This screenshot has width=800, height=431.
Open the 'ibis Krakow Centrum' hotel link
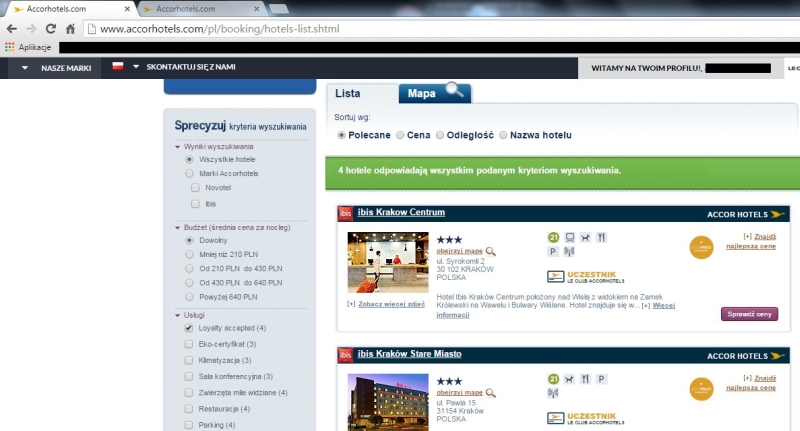tap(401, 212)
